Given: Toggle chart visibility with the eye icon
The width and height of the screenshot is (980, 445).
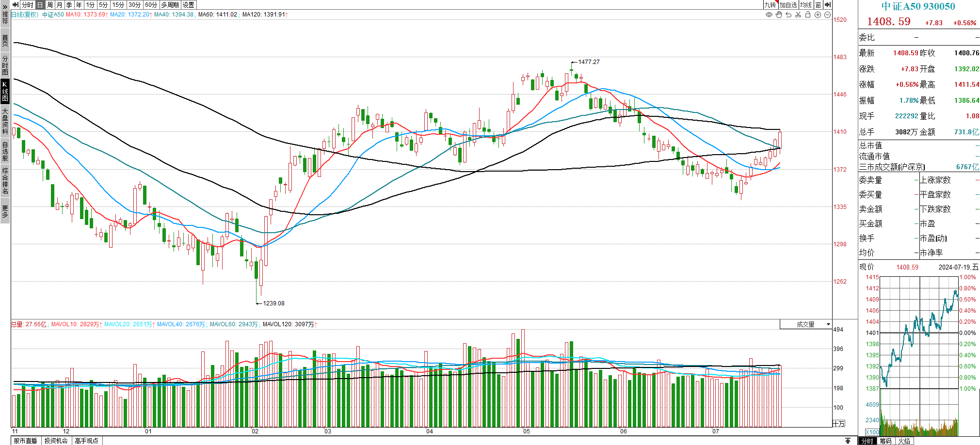Looking at the screenshot, I should 769,15.
